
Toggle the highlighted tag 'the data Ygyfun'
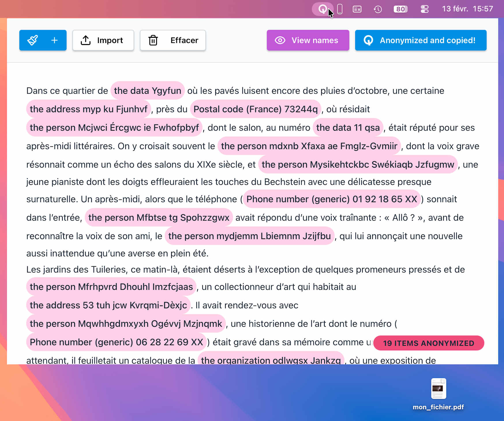pyautogui.click(x=147, y=91)
